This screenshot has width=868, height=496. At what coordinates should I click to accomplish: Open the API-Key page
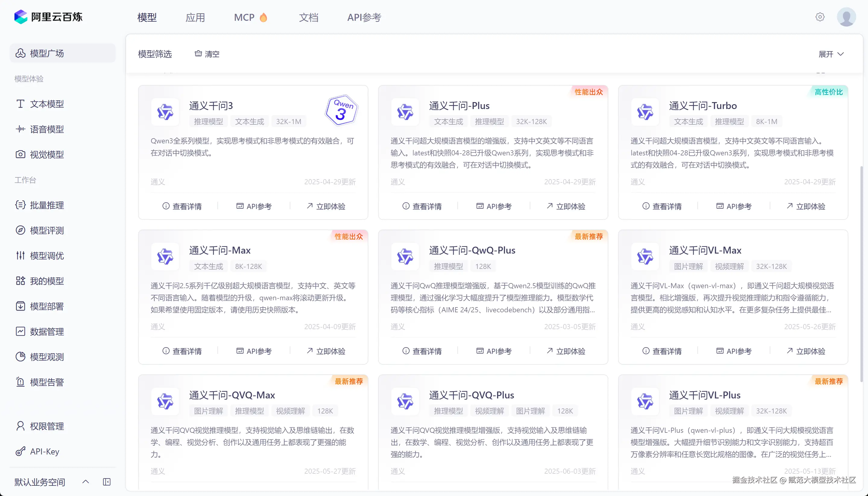(44, 451)
